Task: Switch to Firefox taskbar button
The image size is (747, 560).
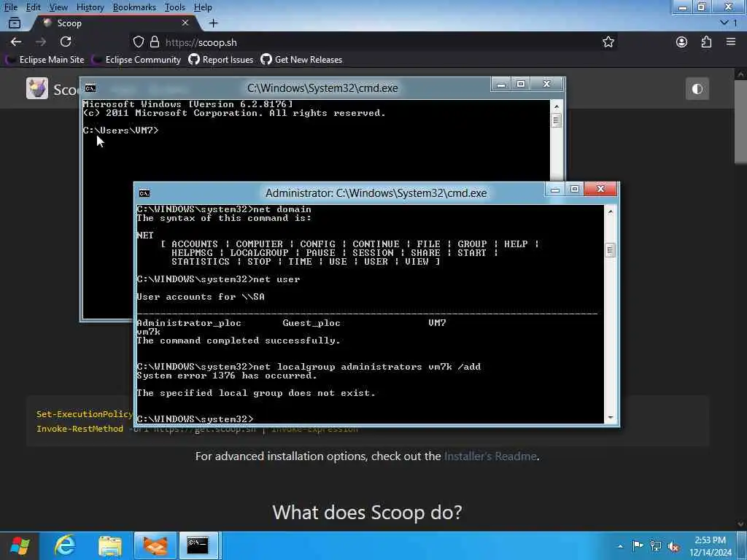Action: [155, 545]
